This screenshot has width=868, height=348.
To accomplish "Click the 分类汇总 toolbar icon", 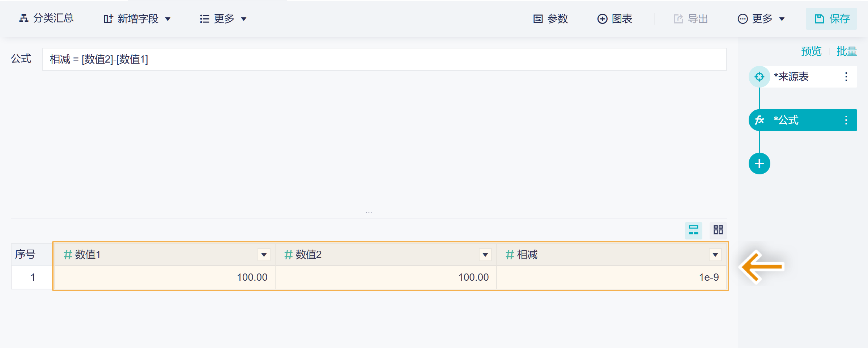I will pyautogui.click(x=24, y=18).
